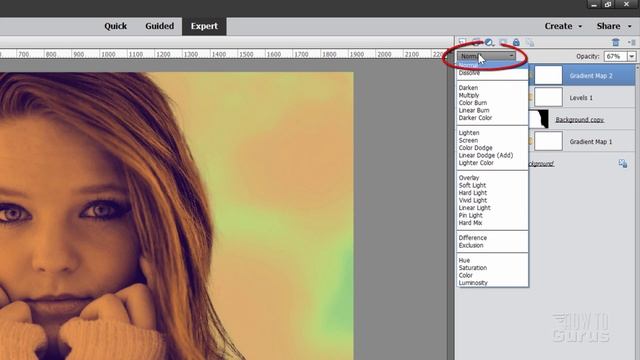640x360 pixels.
Task: Choose Pin Light blend mode
Action: click(470, 215)
